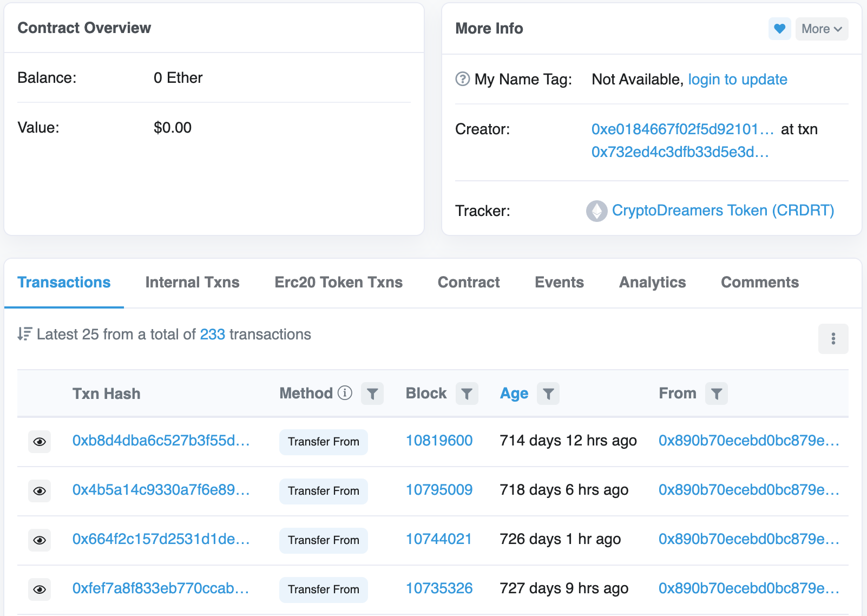Open block 10795009
This screenshot has height=616, width=867.
click(439, 490)
